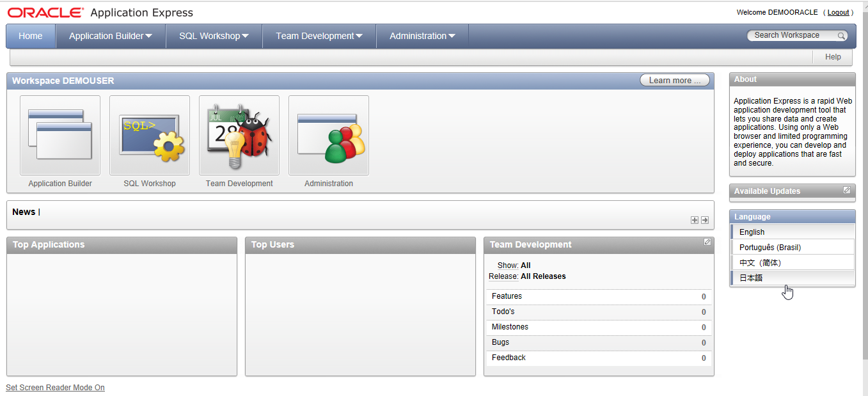The height and width of the screenshot is (396, 868).
Task: Open the Team Development ladybug icon
Action: (239, 135)
